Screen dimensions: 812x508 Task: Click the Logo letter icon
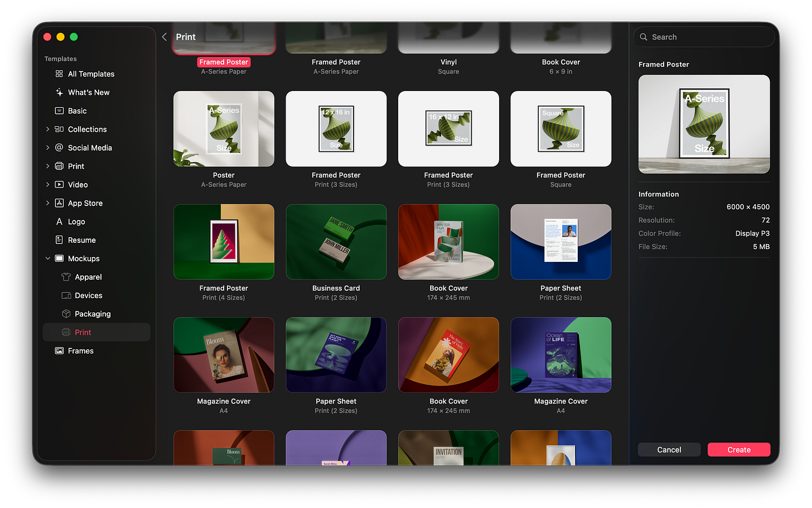(59, 222)
